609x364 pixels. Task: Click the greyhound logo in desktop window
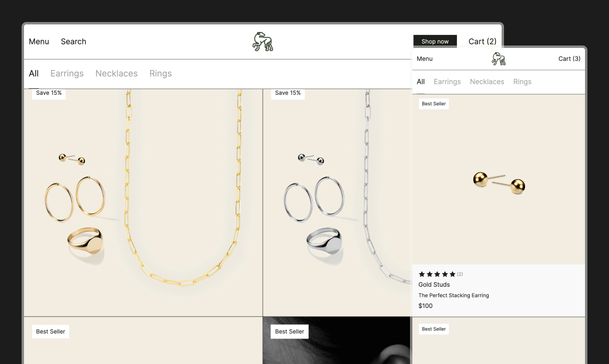coord(263,42)
